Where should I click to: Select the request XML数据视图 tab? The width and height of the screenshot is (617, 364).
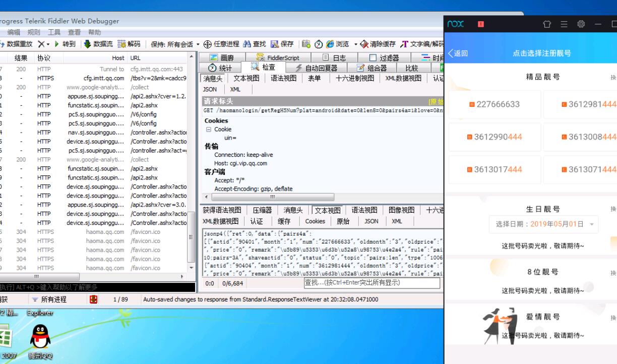pyautogui.click(x=403, y=78)
